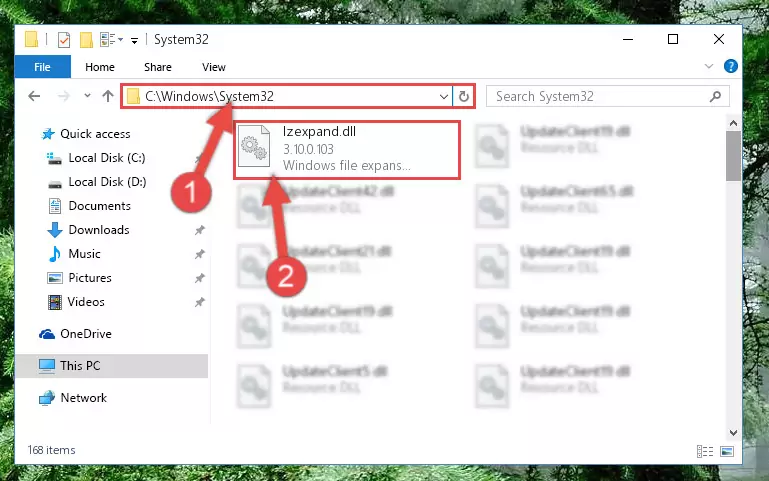Click the lzexpand.dll gear file icon
The width and height of the screenshot is (769, 481).
click(254, 146)
